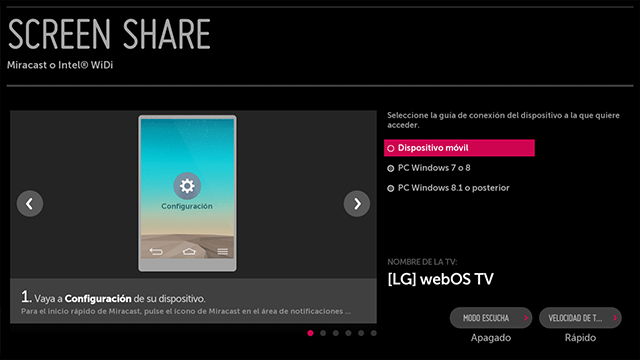Click the arrow on Velocidad de T... button
The width and height of the screenshot is (640, 360).
[615, 318]
